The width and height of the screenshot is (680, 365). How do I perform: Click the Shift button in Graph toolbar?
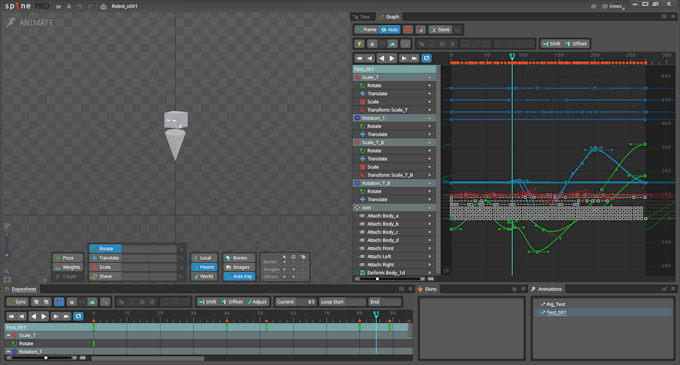pyautogui.click(x=551, y=44)
